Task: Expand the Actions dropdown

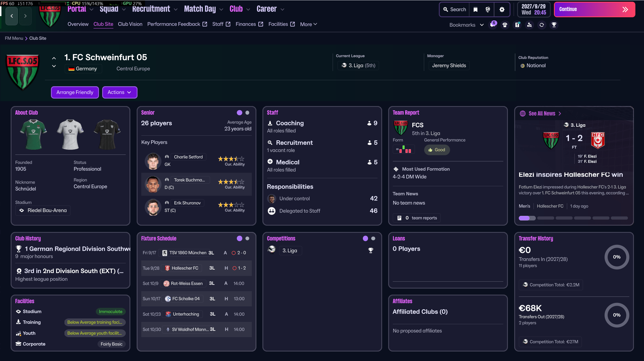Action: tap(119, 92)
